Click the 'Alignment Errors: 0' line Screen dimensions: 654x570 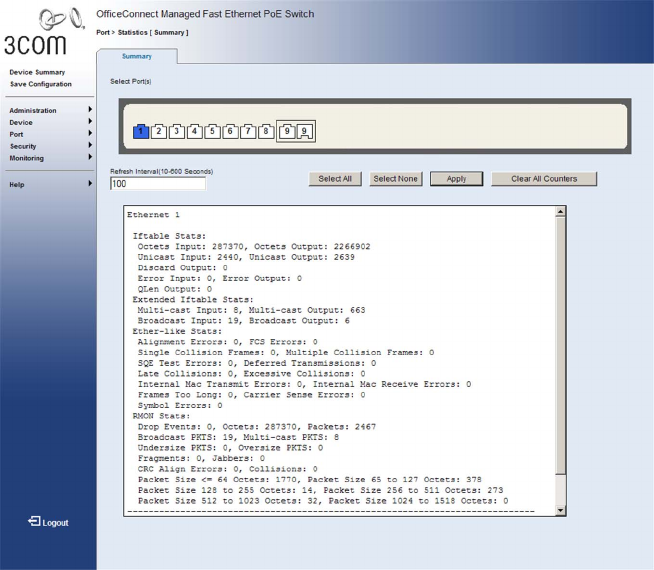click(x=227, y=342)
